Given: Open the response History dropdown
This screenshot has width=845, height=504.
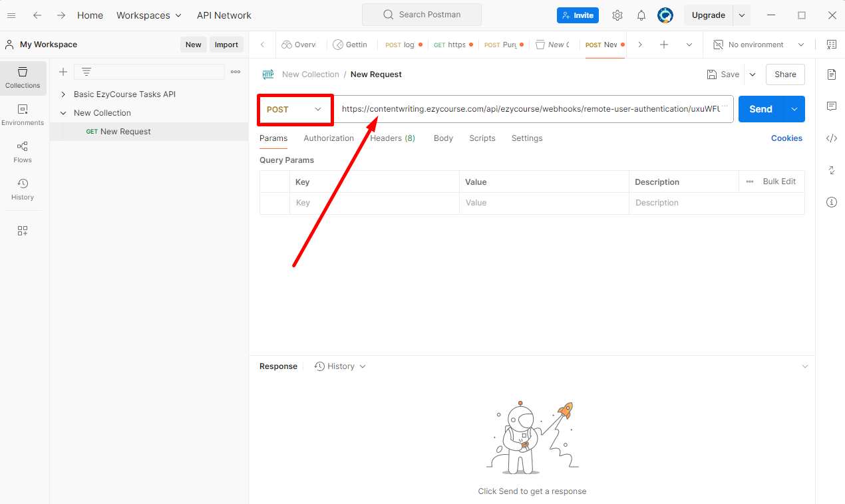Looking at the screenshot, I should coord(340,366).
